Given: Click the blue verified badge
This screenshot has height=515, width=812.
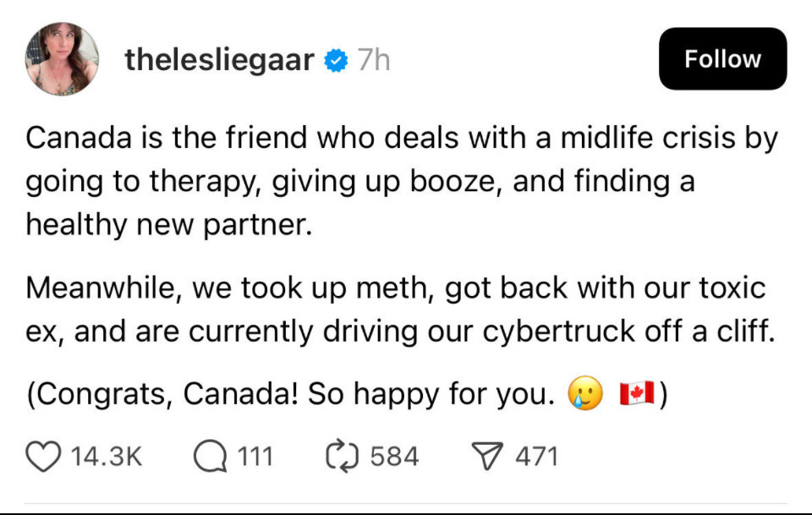Looking at the screenshot, I should (x=336, y=61).
